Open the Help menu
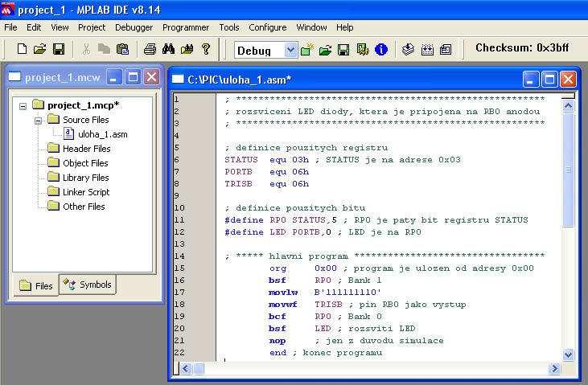Screen dimensions: 588x385 pyautogui.click(x=344, y=27)
